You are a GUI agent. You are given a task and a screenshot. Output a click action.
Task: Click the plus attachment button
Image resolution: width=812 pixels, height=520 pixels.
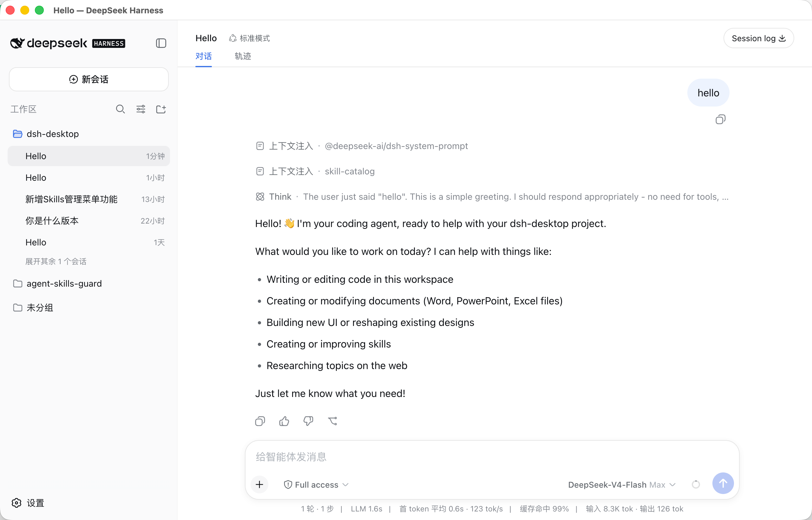[x=259, y=484]
